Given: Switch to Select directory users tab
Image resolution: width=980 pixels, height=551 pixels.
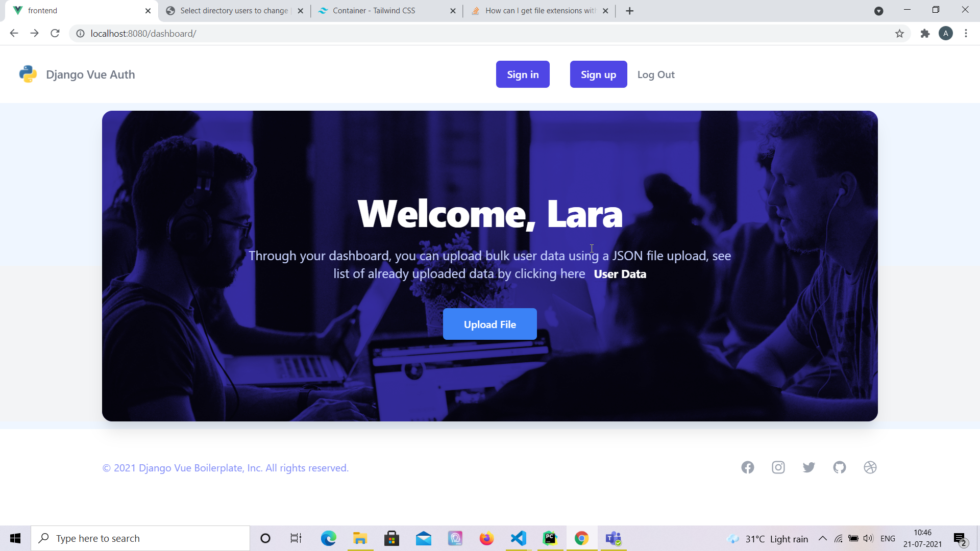Looking at the screenshot, I should (x=234, y=11).
